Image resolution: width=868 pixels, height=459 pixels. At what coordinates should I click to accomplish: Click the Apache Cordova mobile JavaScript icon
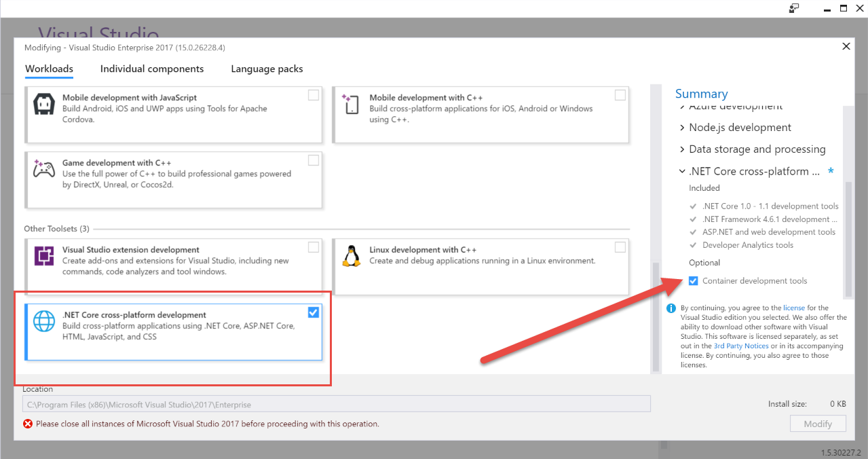click(44, 103)
